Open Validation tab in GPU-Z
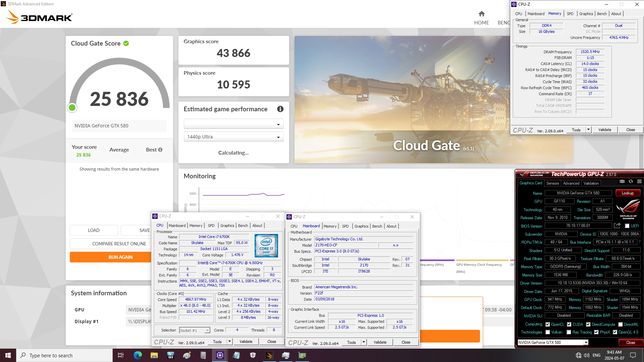 tap(591, 183)
